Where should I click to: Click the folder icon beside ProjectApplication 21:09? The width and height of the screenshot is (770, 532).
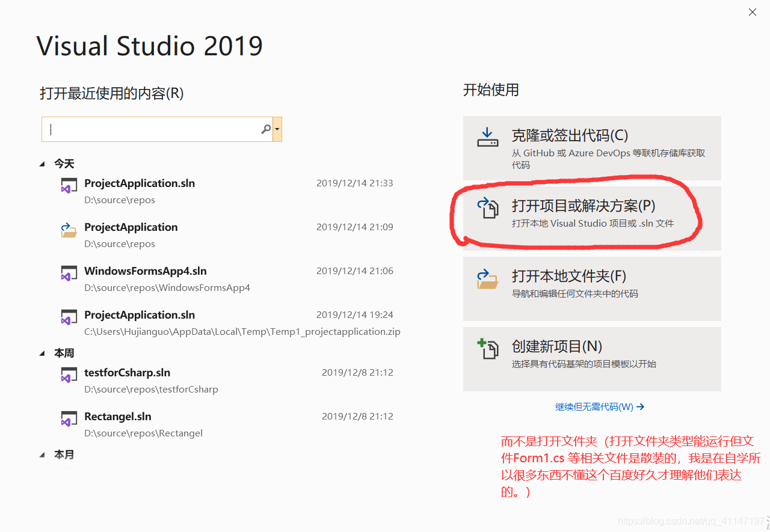(x=69, y=229)
